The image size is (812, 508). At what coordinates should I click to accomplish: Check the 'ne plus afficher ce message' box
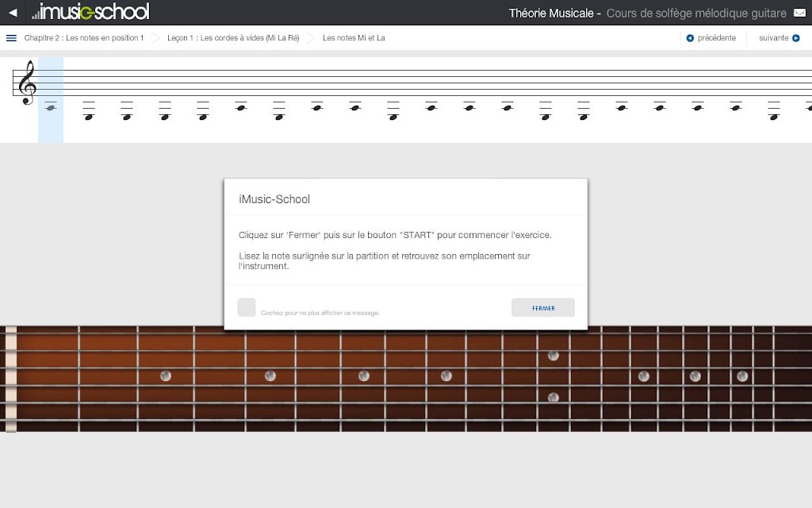247,307
